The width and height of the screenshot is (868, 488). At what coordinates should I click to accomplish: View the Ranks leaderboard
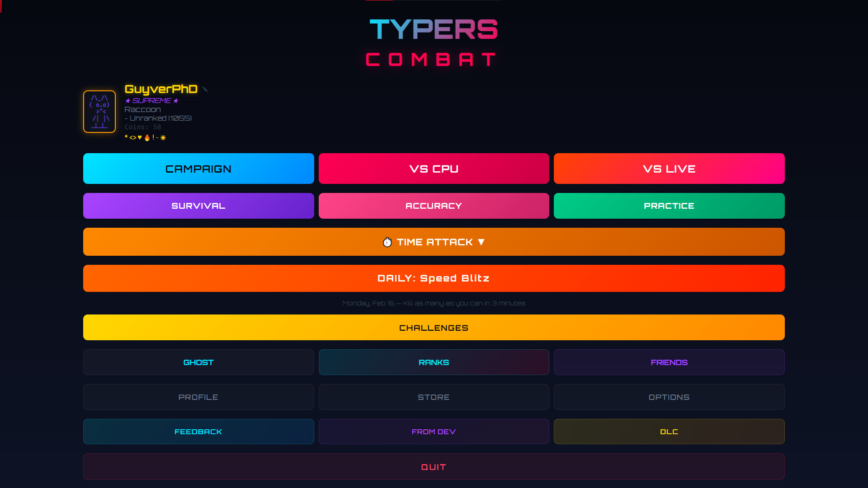pyautogui.click(x=434, y=362)
